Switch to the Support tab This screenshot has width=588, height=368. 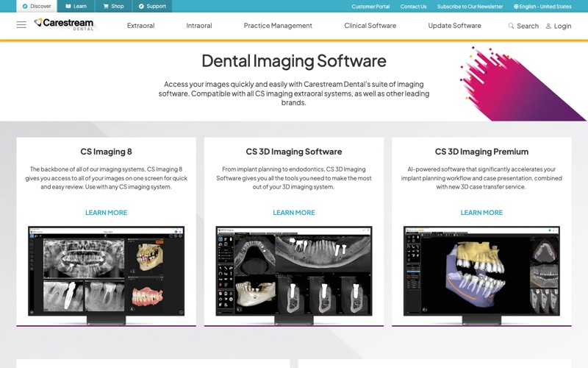tap(152, 6)
